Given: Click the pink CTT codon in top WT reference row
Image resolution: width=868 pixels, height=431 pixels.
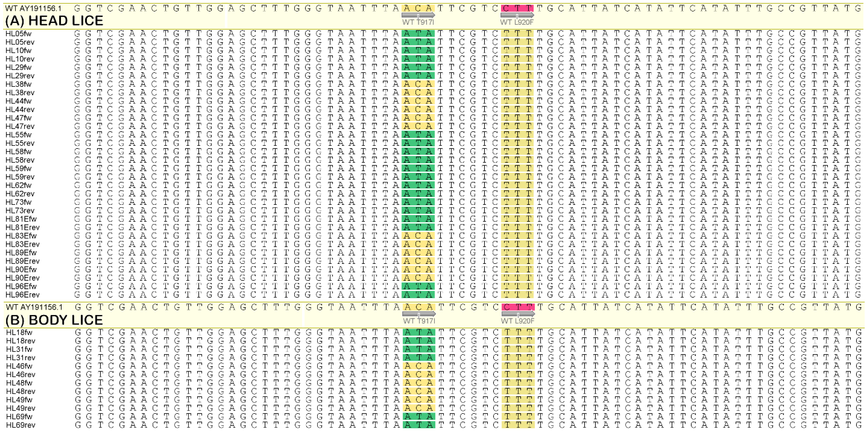Looking at the screenshot, I should pyautogui.click(x=517, y=8).
